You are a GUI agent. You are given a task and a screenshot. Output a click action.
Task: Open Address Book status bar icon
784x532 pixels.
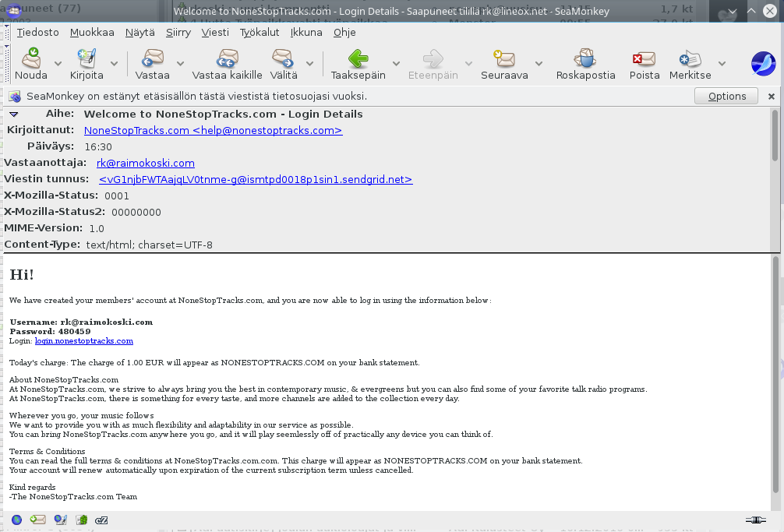pyautogui.click(x=82, y=520)
